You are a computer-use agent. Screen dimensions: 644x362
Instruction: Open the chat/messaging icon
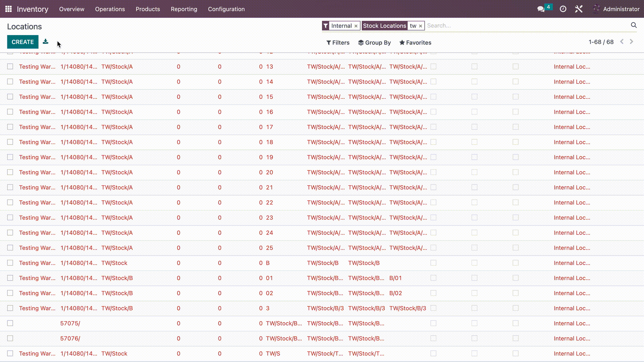pos(541,9)
